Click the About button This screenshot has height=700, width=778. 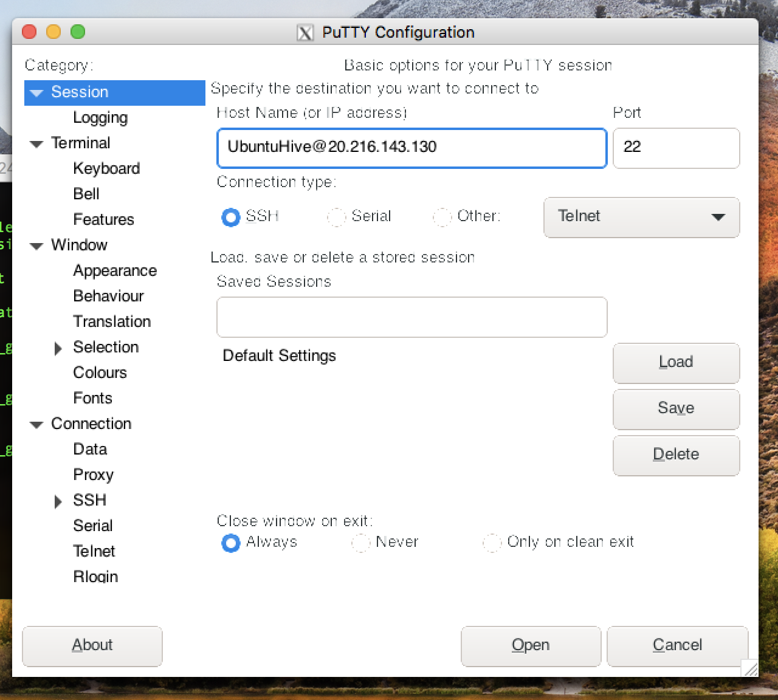(x=92, y=646)
